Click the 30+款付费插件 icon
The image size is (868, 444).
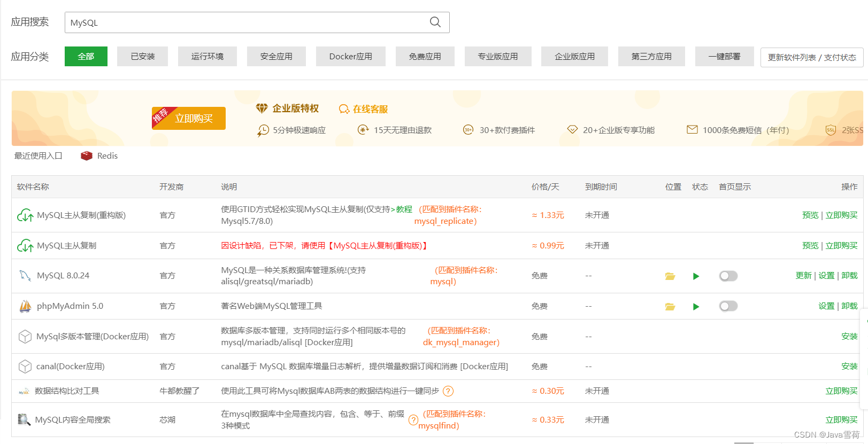click(468, 130)
